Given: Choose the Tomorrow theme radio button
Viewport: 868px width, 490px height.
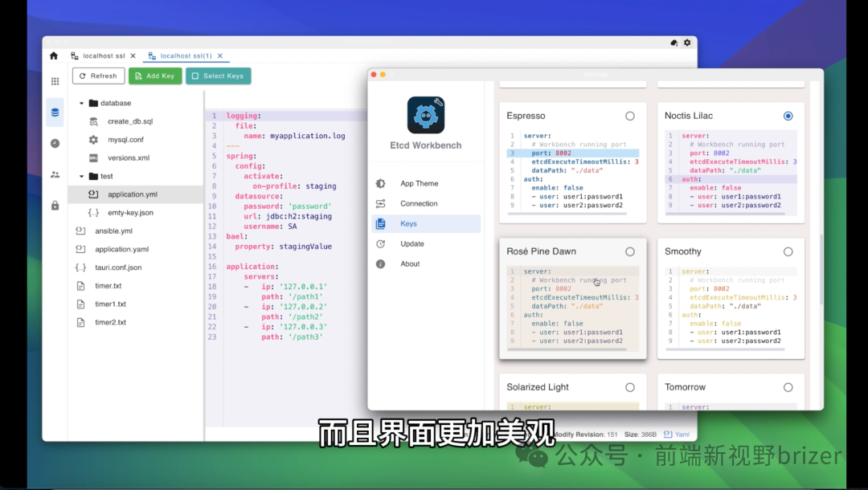Looking at the screenshot, I should (x=788, y=386).
